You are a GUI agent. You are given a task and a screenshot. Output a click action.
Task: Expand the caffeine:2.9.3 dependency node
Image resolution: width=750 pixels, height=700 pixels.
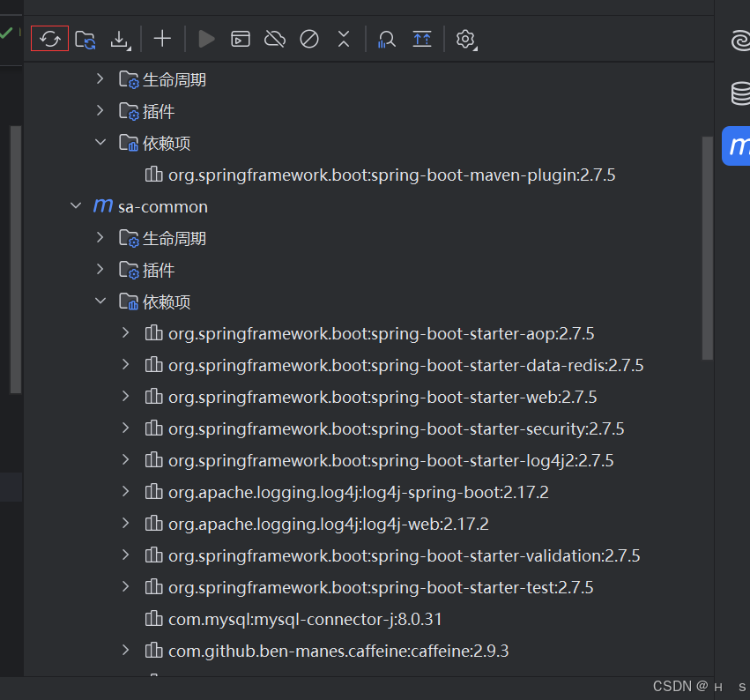pyautogui.click(x=124, y=651)
